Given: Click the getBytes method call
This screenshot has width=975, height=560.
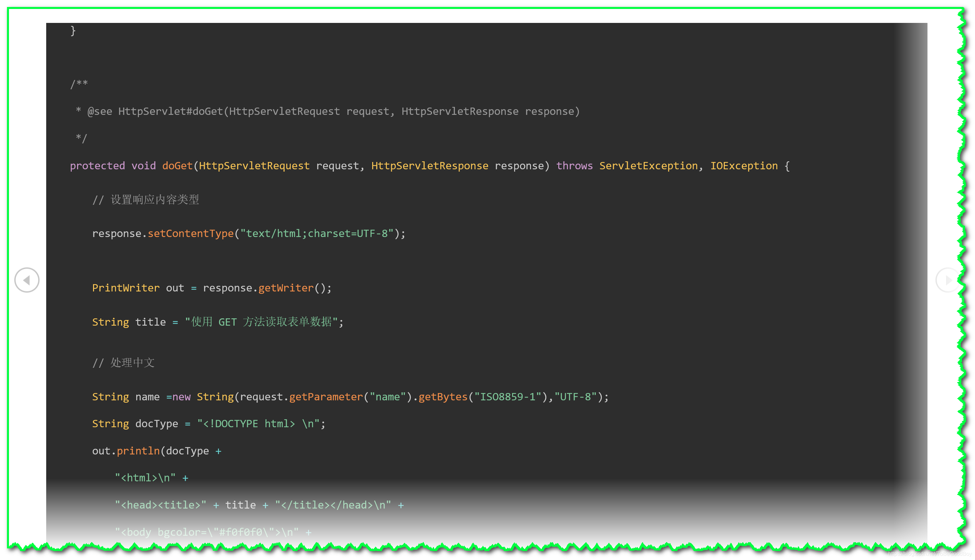Looking at the screenshot, I should coord(443,397).
